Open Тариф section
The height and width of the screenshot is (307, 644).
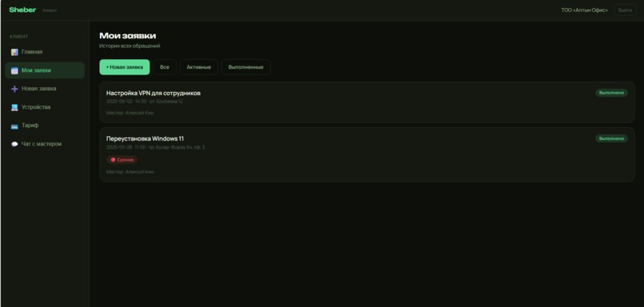45,126
